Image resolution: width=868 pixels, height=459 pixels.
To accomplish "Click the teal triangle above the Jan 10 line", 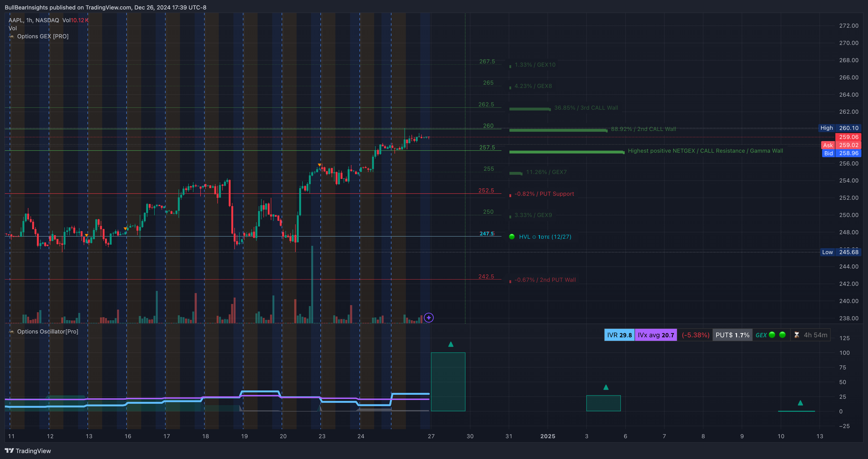I will [x=800, y=403].
